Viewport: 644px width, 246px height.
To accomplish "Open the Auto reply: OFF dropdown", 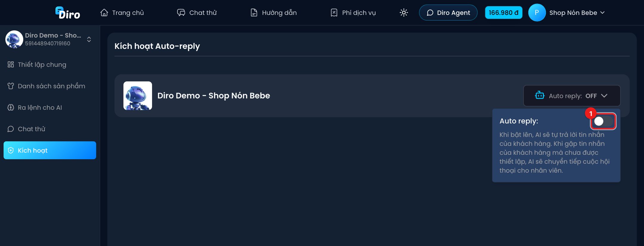I will tap(572, 96).
